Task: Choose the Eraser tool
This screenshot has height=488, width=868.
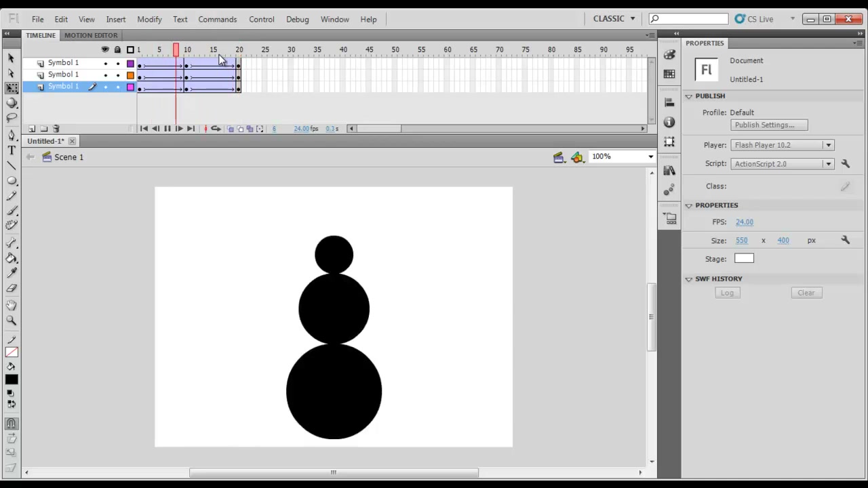Action: [12, 289]
